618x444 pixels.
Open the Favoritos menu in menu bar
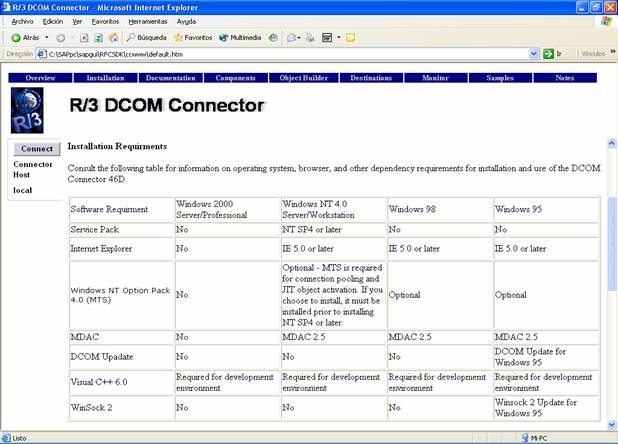tap(105, 21)
